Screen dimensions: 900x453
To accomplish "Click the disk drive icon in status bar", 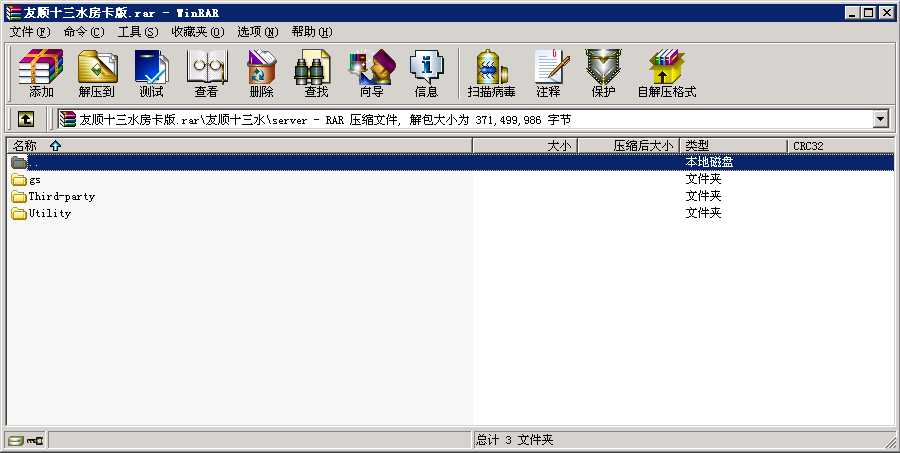I will point(16,440).
